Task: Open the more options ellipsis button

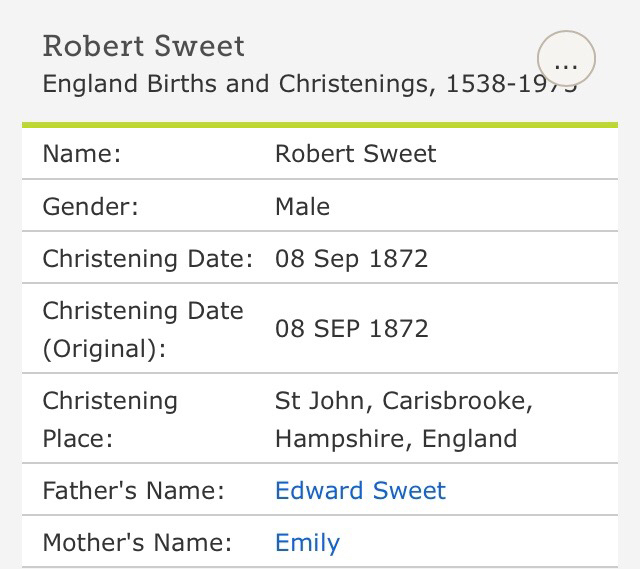Action: click(x=566, y=62)
